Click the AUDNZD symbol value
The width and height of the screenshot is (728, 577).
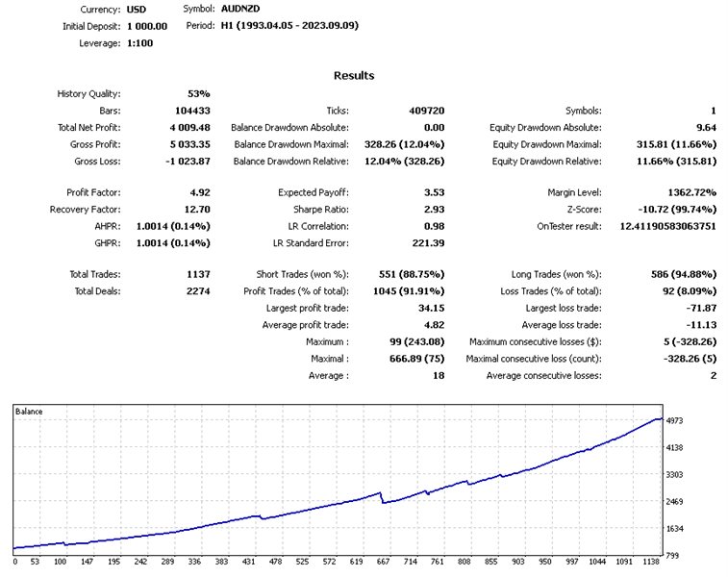(x=240, y=9)
